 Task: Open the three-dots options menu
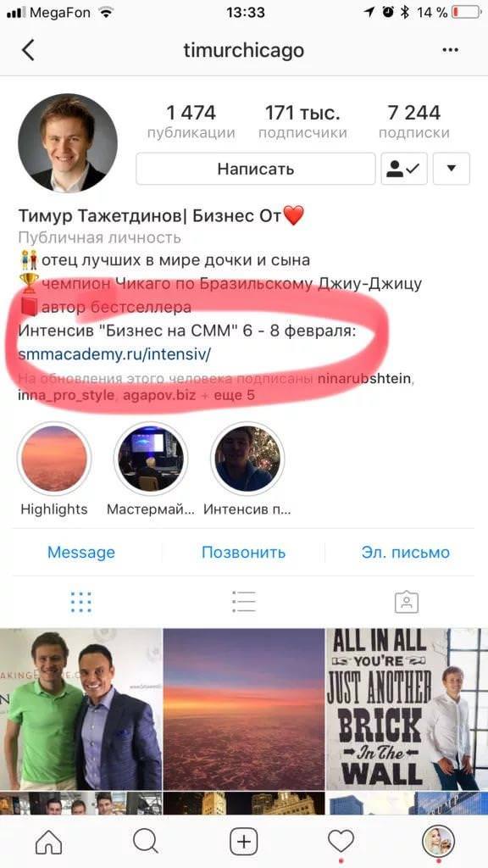coord(451,50)
